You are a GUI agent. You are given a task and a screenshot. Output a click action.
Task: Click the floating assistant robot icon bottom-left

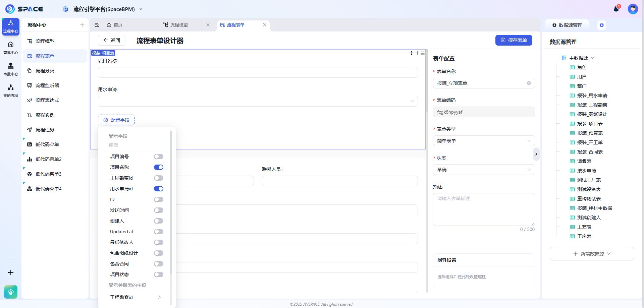click(10, 292)
